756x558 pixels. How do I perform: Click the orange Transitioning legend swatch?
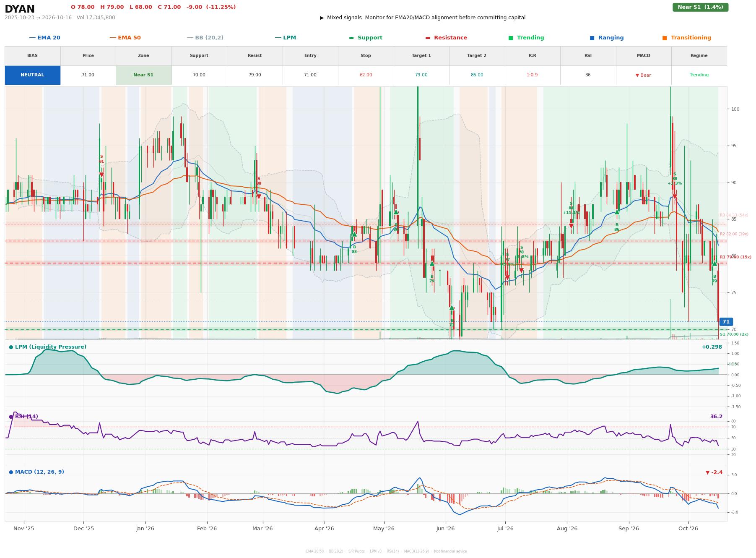tap(665, 38)
